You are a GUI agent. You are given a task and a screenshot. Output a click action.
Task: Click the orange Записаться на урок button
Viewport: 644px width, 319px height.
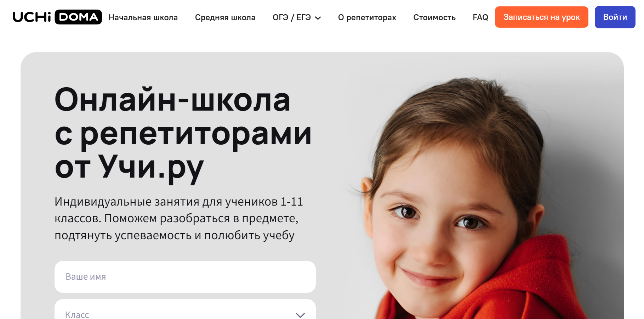(x=542, y=17)
